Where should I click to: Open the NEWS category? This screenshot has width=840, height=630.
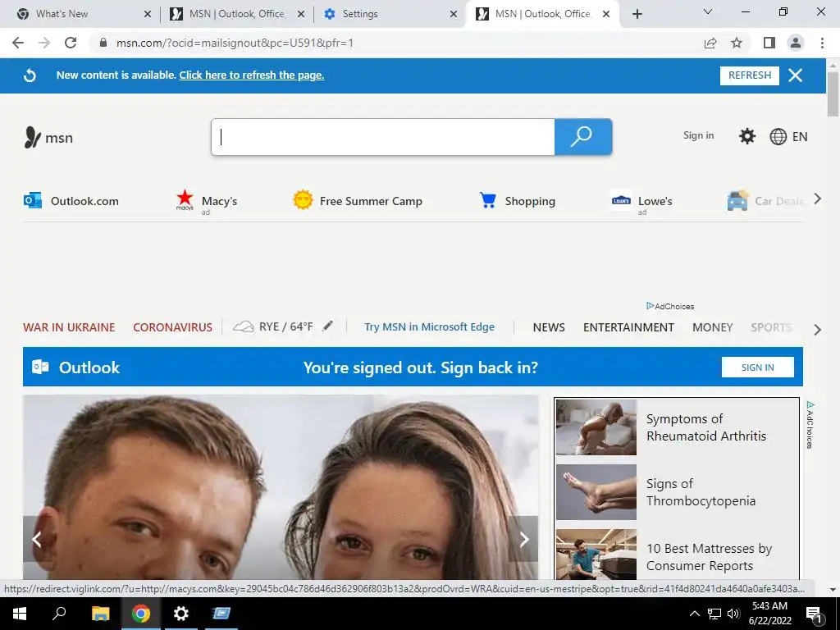pyautogui.click(x=549, y=327)
